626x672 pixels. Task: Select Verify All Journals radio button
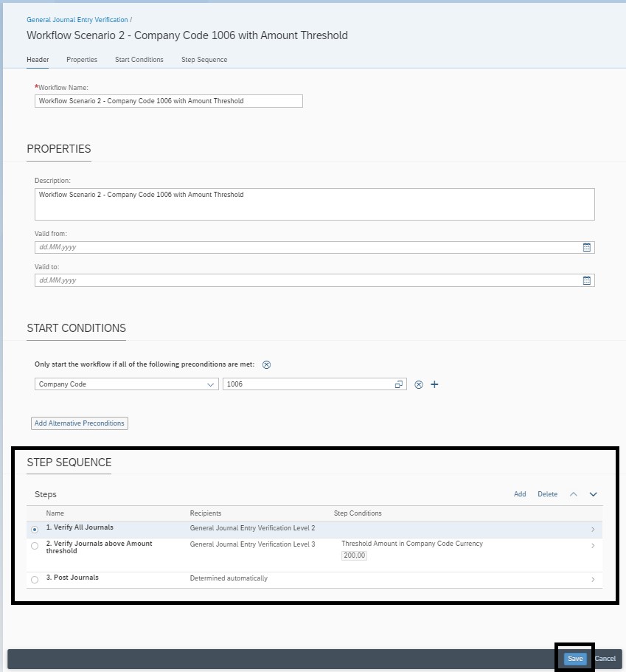coord(35,530)
